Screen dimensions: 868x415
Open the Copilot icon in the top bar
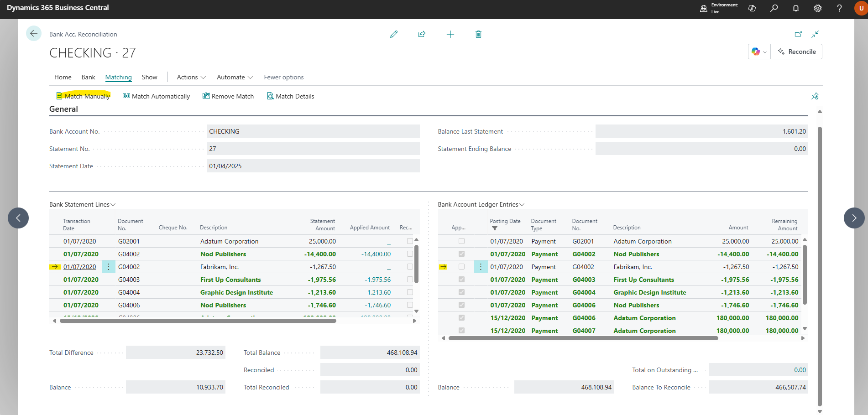752,8
